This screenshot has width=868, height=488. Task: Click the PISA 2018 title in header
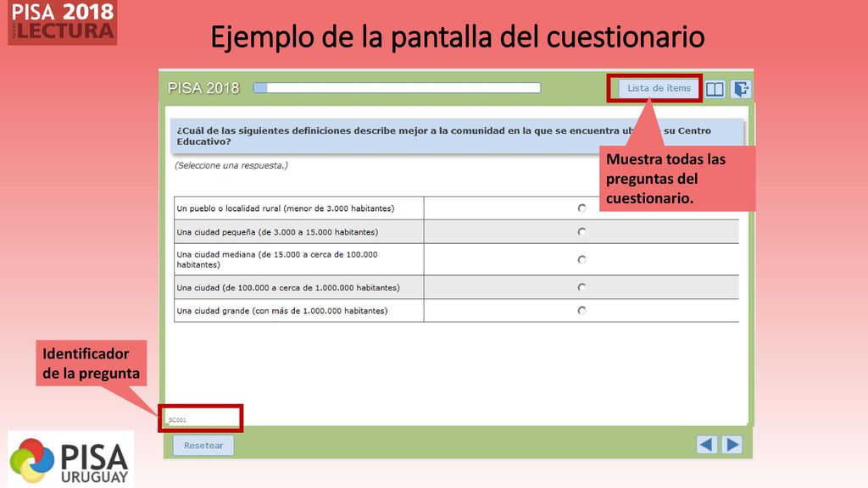203,88
